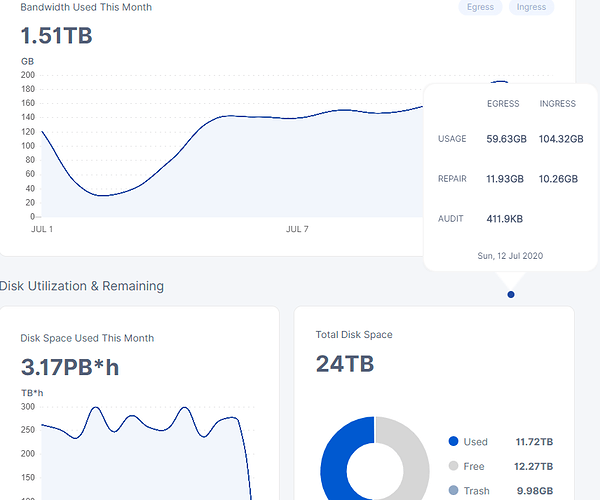Click the AUDIT row label in tooltip

[450, 219]
